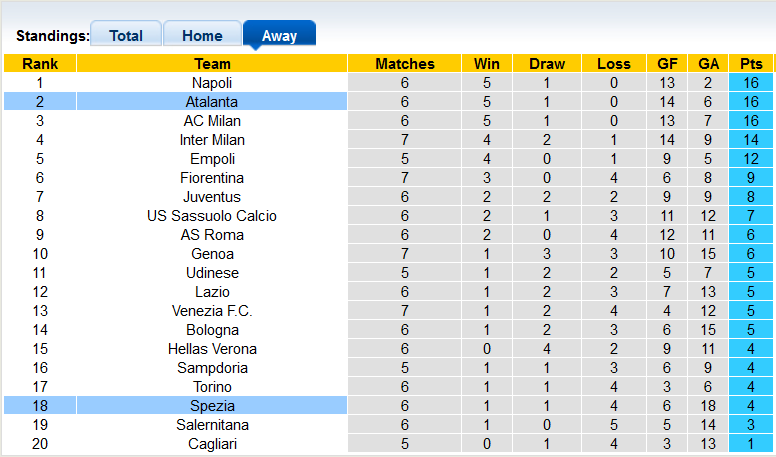Click the Rank column header
Viewport: 776px width, 457px height.
tap(40, 64)
